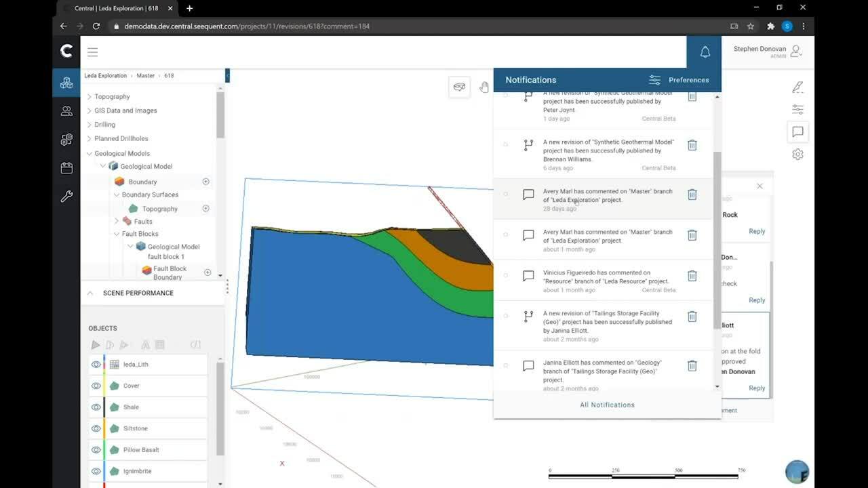The width and height of the screenshot is (868, 488).
Task: Open the projects cubes icon in sidebar
Action: 66,83
